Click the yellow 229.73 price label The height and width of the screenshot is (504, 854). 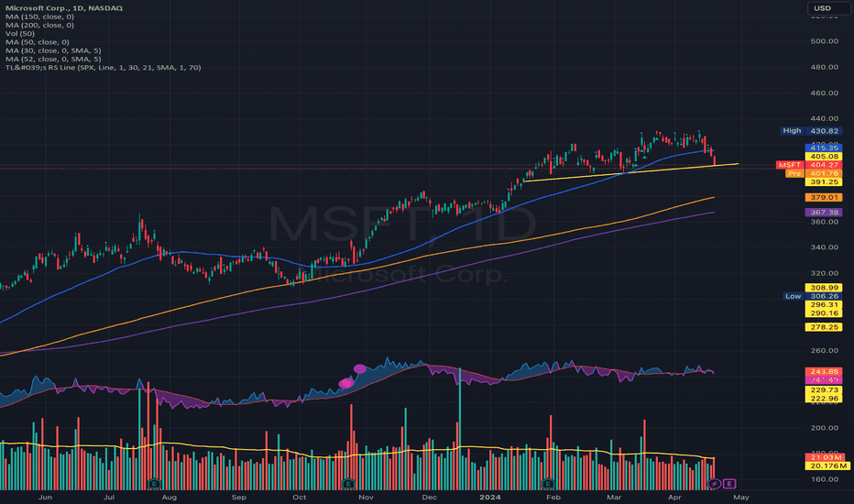point(824,390)
